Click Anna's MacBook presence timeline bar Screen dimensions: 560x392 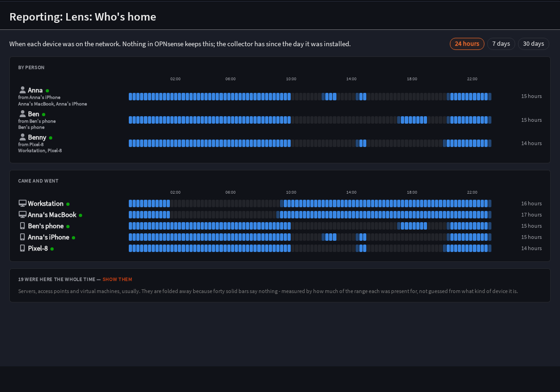click(x=310, y=215)
